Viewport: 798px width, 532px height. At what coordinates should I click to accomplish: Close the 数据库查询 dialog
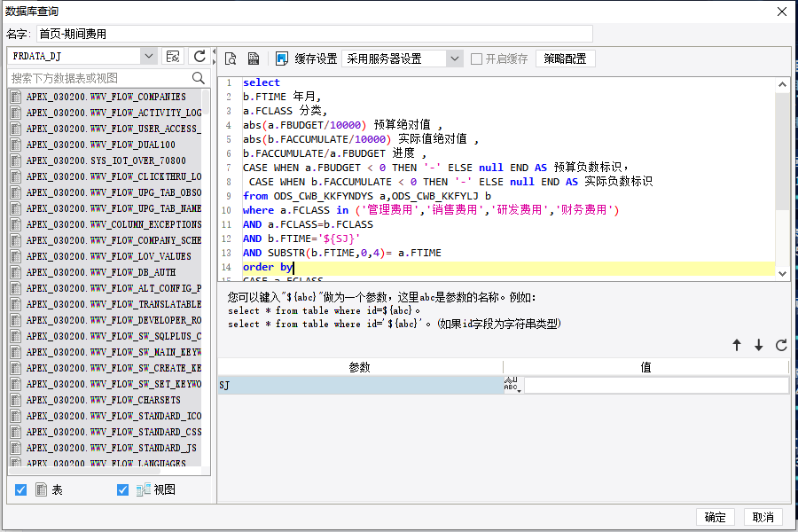tap(782, 12)
